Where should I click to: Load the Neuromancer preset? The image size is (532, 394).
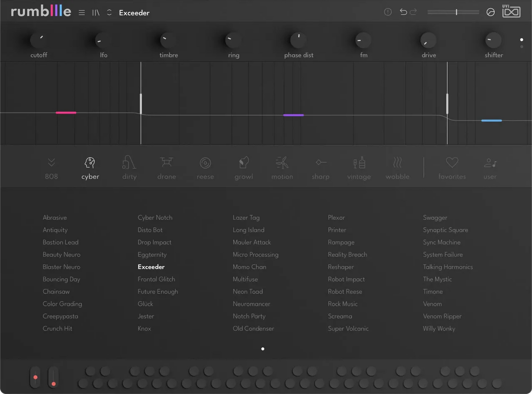251,304
